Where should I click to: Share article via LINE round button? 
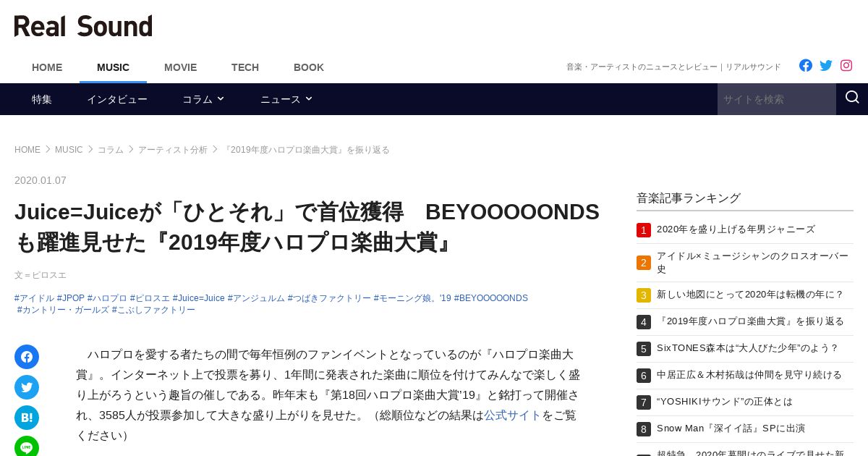(x=27, y=447)
